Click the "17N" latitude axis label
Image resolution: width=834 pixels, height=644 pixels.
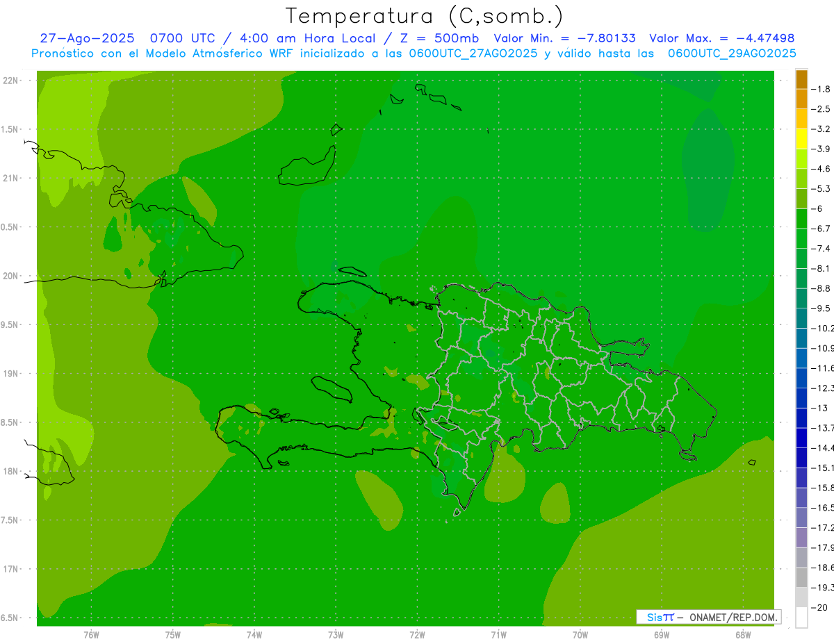pos(12,569)
